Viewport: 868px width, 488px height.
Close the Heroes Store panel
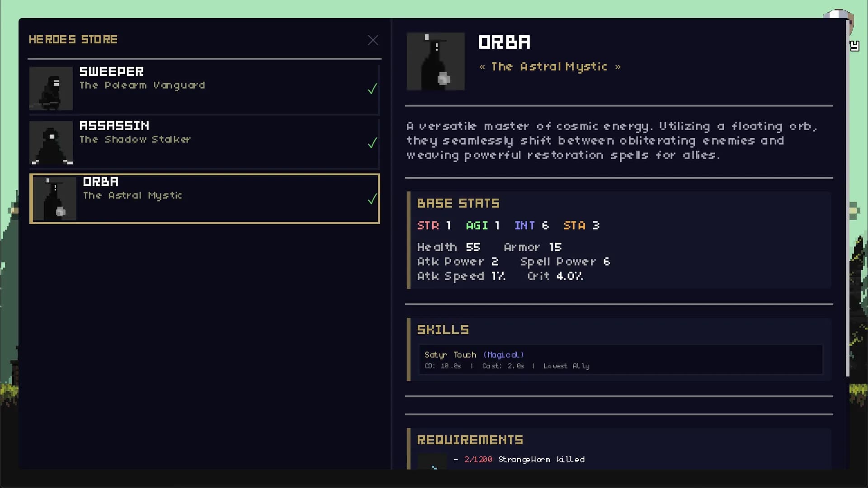click(373, 40)
